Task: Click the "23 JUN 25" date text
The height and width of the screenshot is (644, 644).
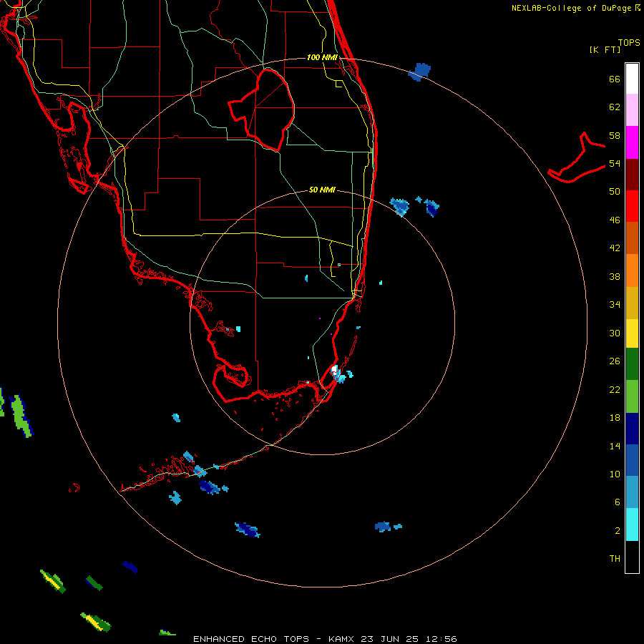Action: [x=389, y=639]
